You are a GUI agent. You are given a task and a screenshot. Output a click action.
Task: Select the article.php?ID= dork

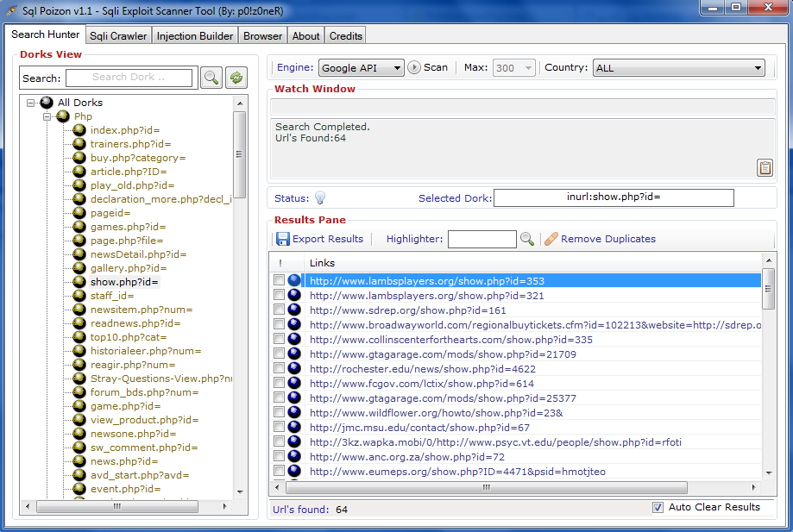[129, 172]
